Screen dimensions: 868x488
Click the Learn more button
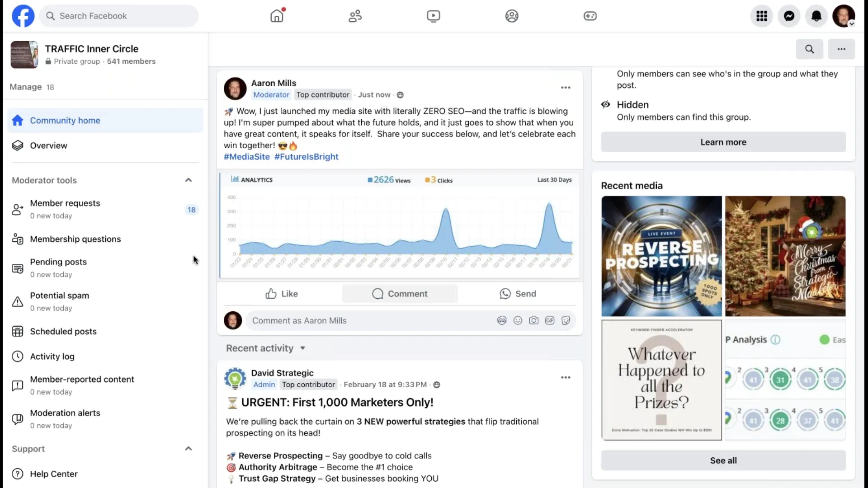pyautogui.click(x=723, y=142)
